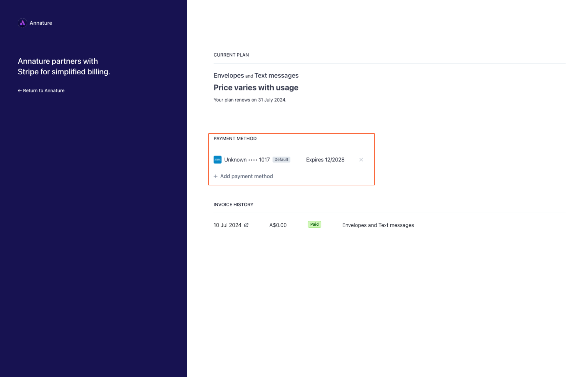Click the Paid status badge

314,224
